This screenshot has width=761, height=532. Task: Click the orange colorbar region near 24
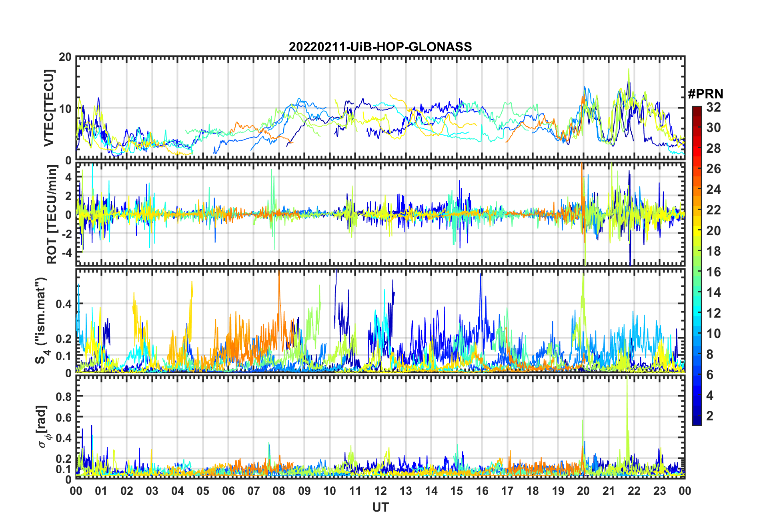coord(697,189)
